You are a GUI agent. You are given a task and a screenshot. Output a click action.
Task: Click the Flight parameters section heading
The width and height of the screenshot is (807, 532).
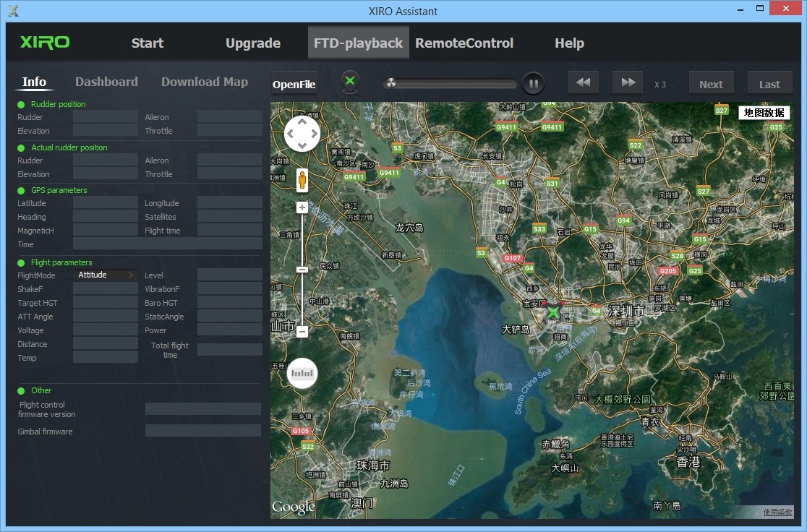(61, 262)
